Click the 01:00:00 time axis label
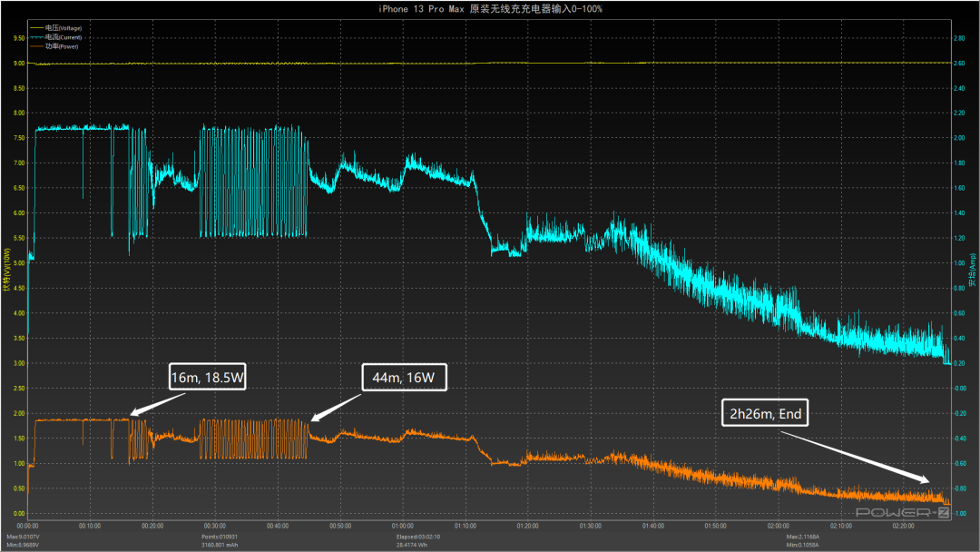 pyautogui.click(x=403, y=527)
